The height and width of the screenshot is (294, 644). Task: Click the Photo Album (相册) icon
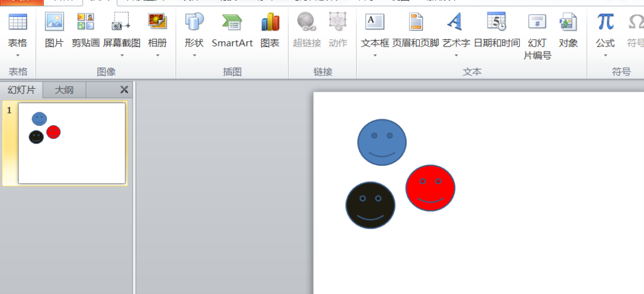tap(157, 21)
